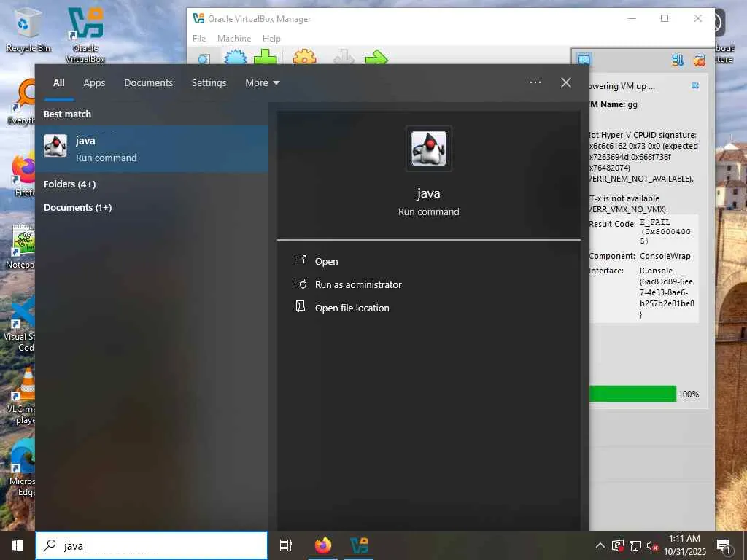Screen dimensions: 747x560
Task: Expand the More search filter dropdown
Action: [x=263, y=83]
